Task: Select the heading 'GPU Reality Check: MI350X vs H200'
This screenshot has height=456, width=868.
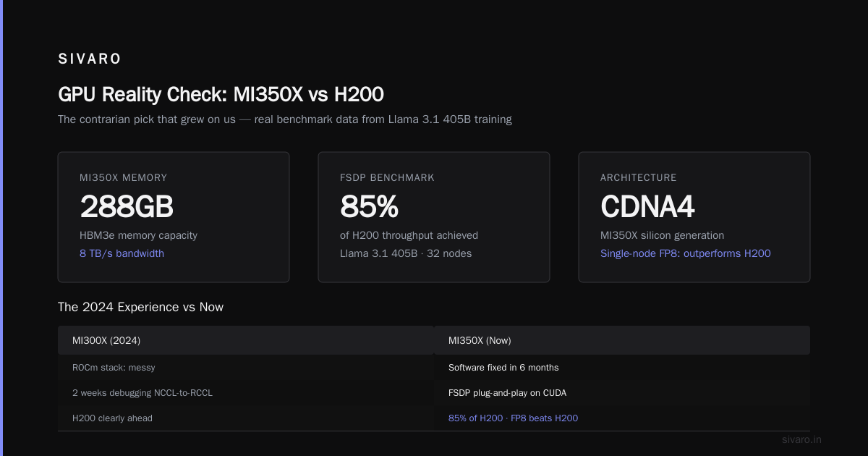Action: (221, 94)
